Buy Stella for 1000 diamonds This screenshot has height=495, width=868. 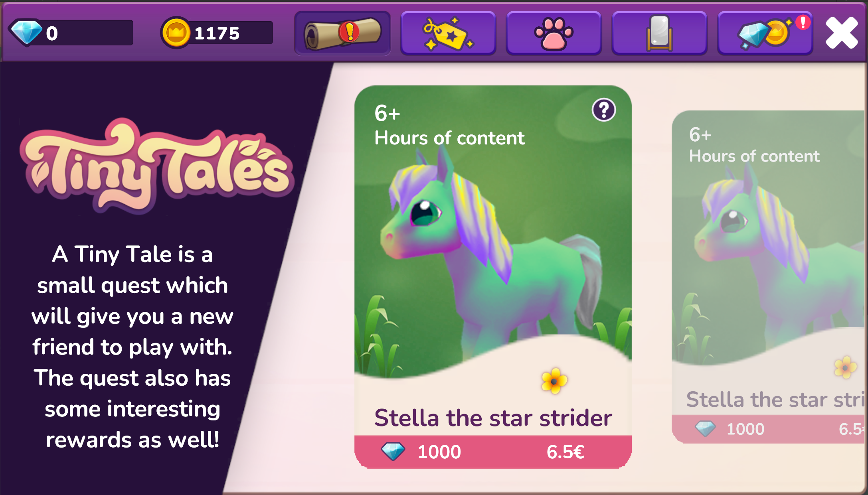coord(493,452)
